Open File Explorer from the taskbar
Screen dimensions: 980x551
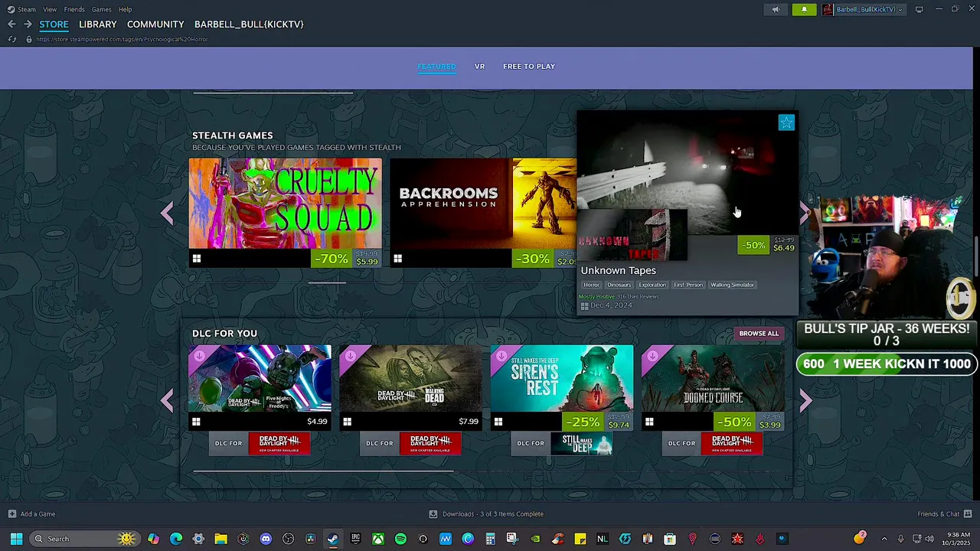[220, 539]
